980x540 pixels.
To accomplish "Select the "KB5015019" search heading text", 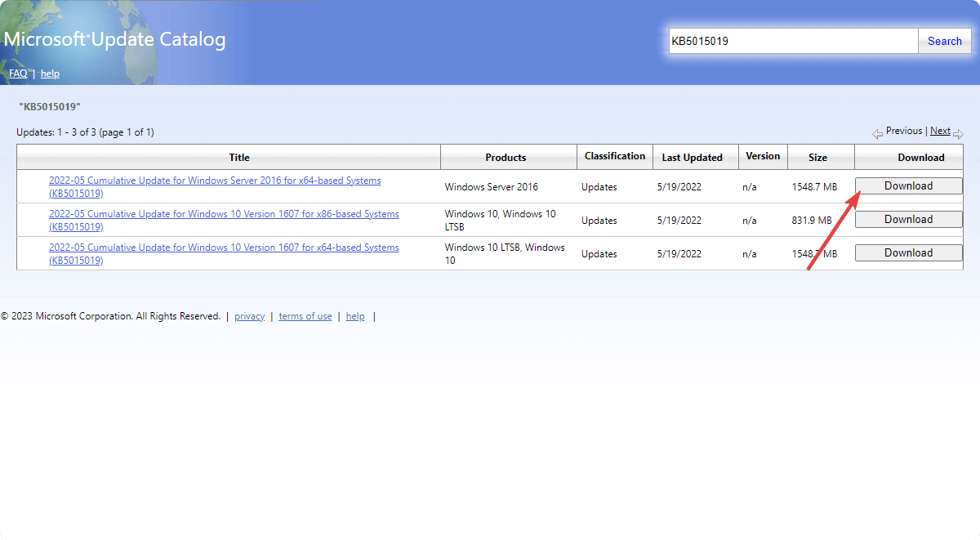I will (x=50, y=107).
